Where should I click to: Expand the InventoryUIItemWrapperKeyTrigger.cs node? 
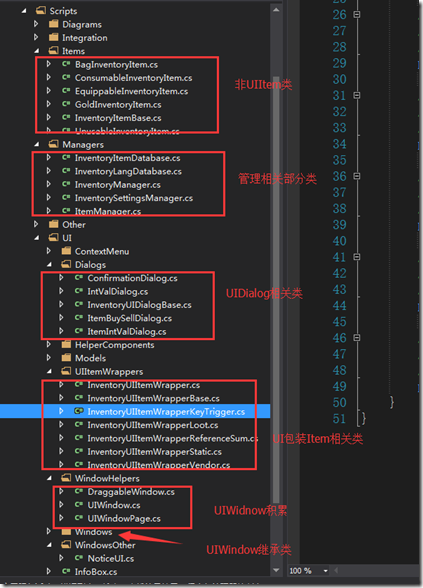click(x=61, y=411)
